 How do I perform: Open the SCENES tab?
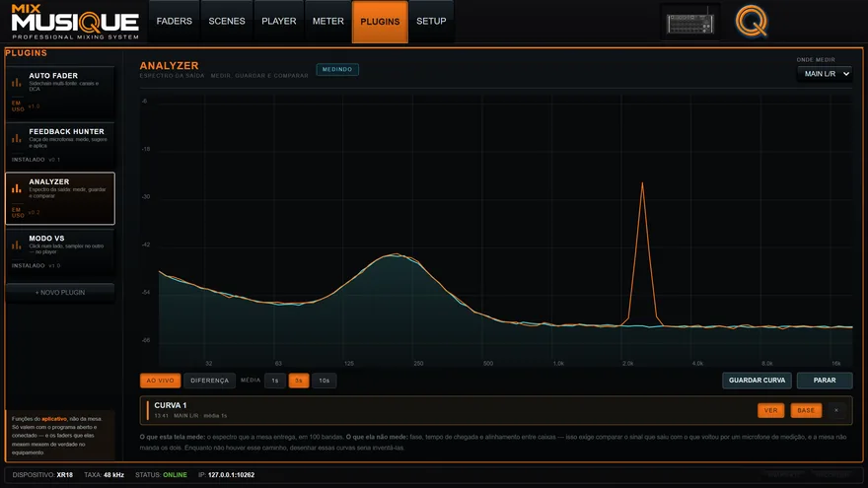pos(227,22)
